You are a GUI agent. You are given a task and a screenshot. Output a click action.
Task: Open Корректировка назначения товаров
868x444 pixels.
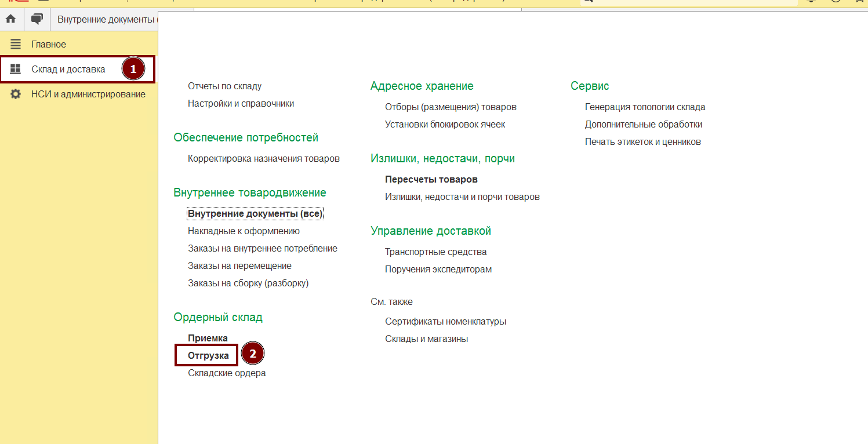(264, 158)
